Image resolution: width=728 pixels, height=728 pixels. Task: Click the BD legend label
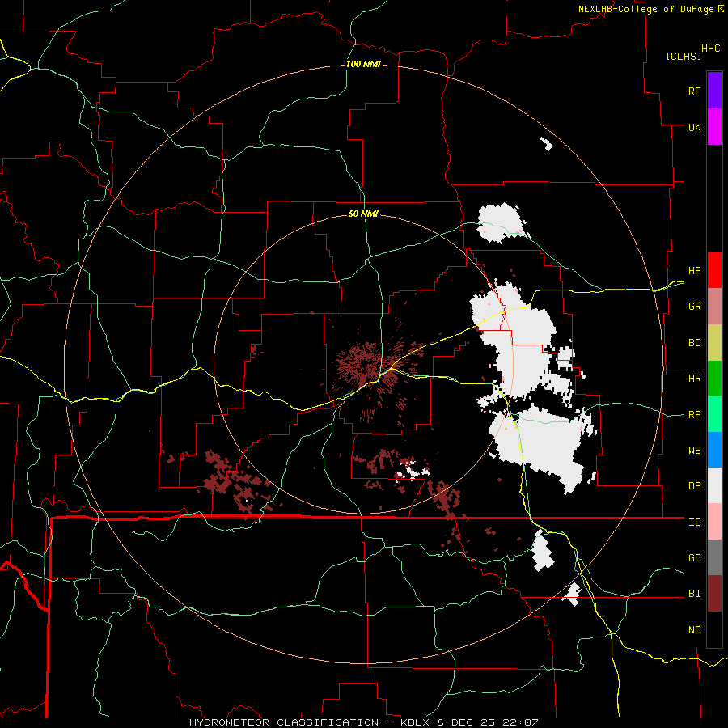tap(694, 343)
